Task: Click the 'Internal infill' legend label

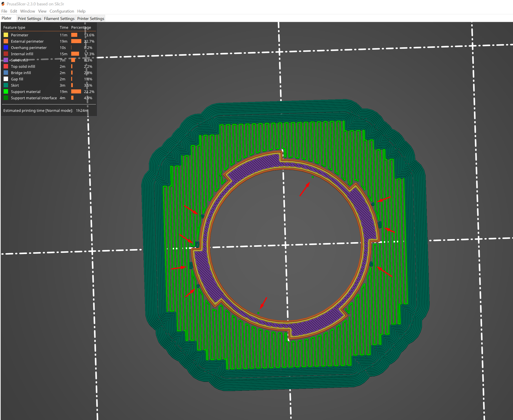Action: (22, 54)
